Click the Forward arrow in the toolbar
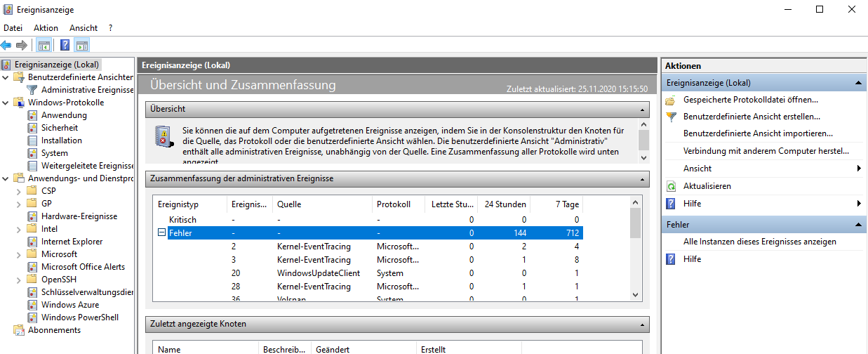868x354 pixels. pyautogui.click(x=22, y=45)
